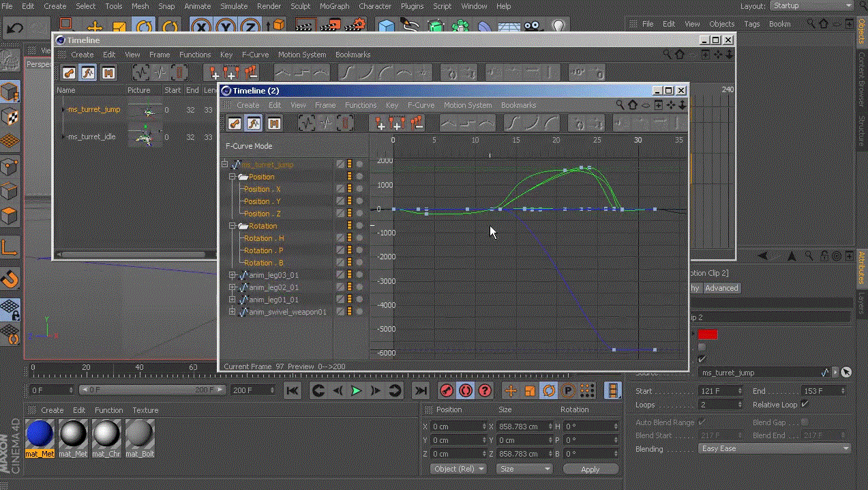Switch to Advanced tab in Attributes
868x490 pixels.
721,288
